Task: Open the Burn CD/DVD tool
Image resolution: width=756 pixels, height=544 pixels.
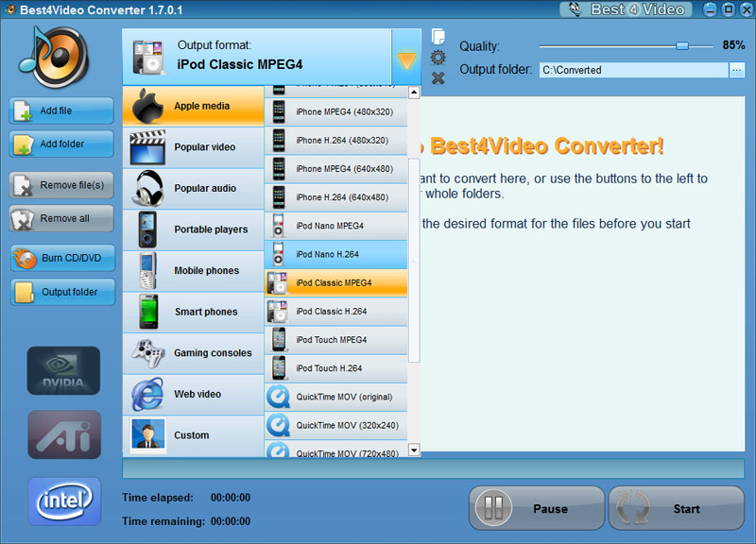Action: [62, 258]
